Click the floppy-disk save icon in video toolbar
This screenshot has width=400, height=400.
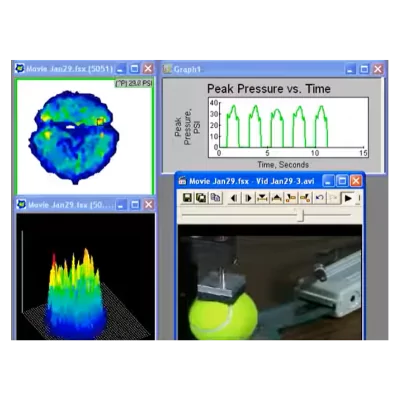(x=187, y=198)
